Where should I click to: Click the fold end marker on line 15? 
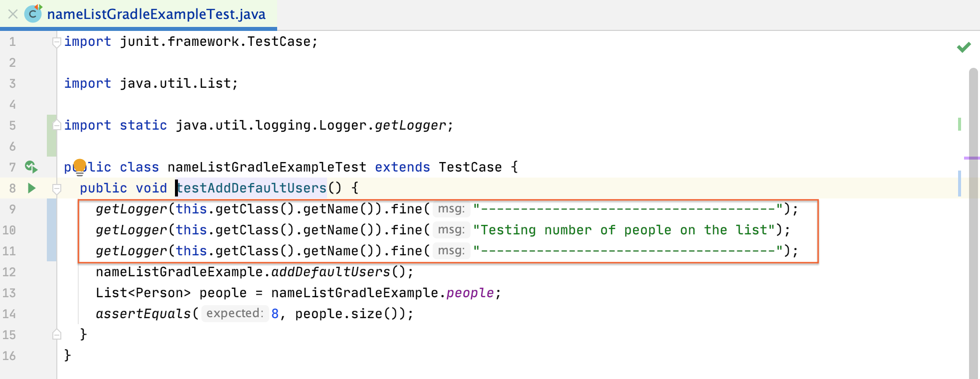(x=57, y=335)
